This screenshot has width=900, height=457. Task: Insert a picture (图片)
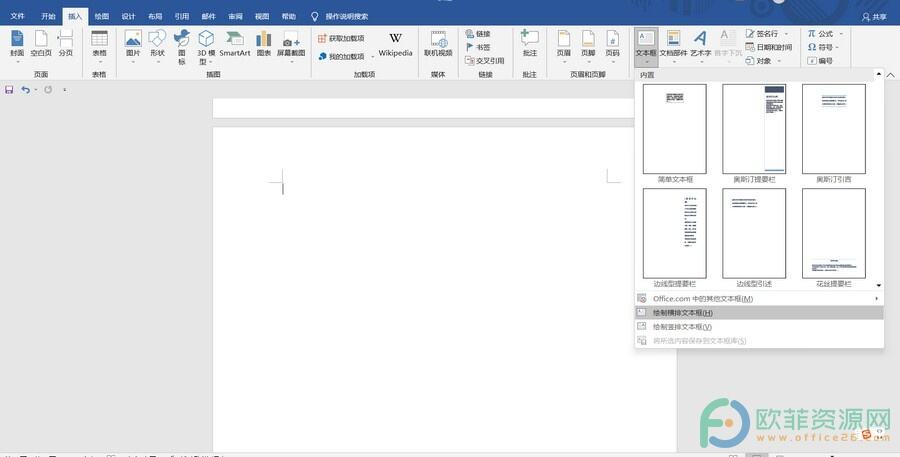pos(133,46)
